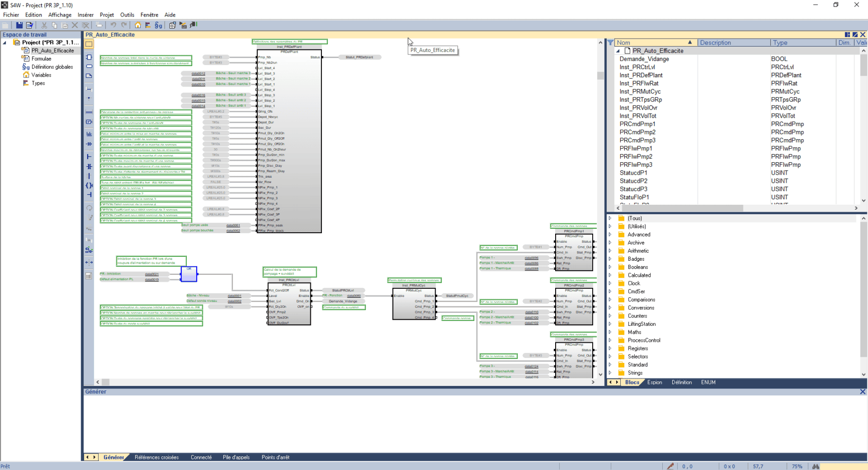Click the delete X toolbar icon
The height and width of the screenshot is (470, 868).
(75, 25)
